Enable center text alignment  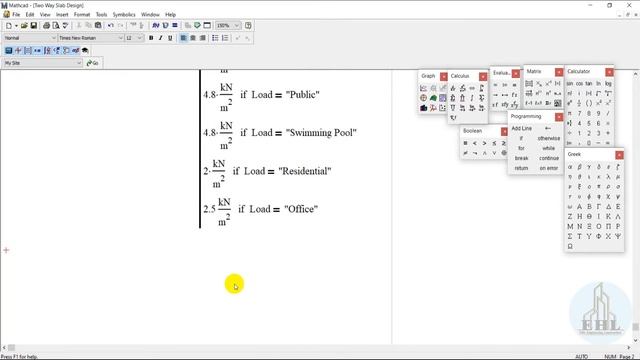tap(193, 38)
